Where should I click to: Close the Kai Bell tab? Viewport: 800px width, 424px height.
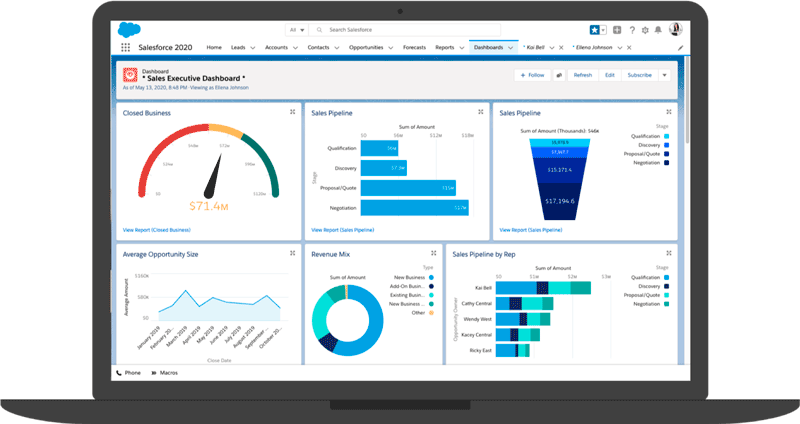tap(559, 47)
